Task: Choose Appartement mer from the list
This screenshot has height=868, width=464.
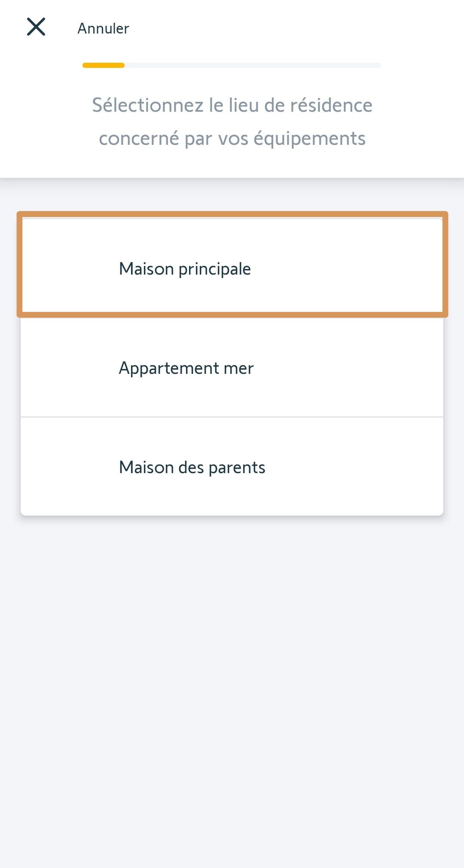Action: point(186,368)
